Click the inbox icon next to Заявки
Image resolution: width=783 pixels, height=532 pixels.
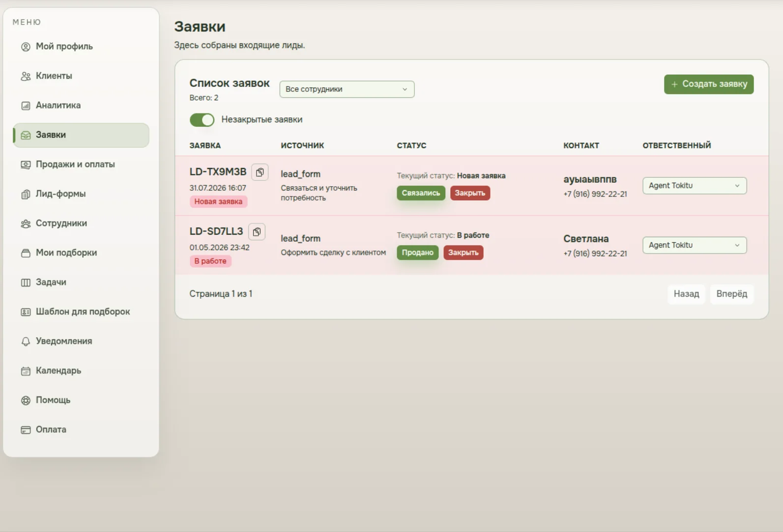click(x=26, y=135)
